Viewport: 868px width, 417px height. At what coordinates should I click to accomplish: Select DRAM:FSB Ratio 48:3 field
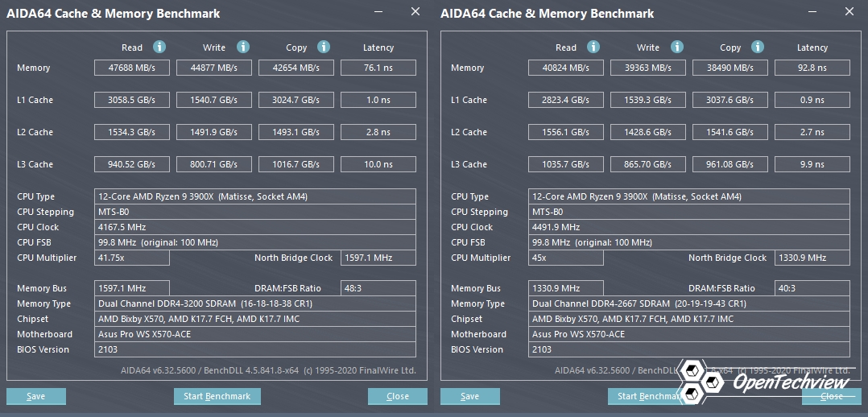point(378,288)
